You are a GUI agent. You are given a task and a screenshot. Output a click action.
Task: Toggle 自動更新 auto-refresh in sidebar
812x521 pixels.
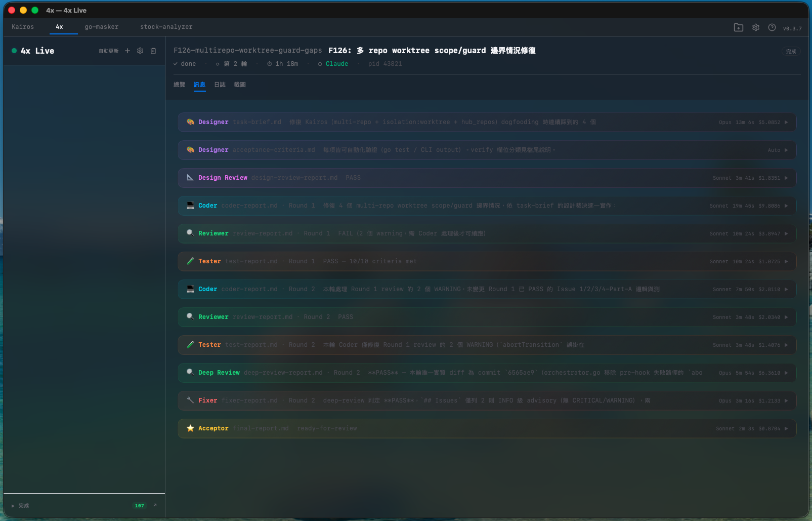[x=108, y=51]
